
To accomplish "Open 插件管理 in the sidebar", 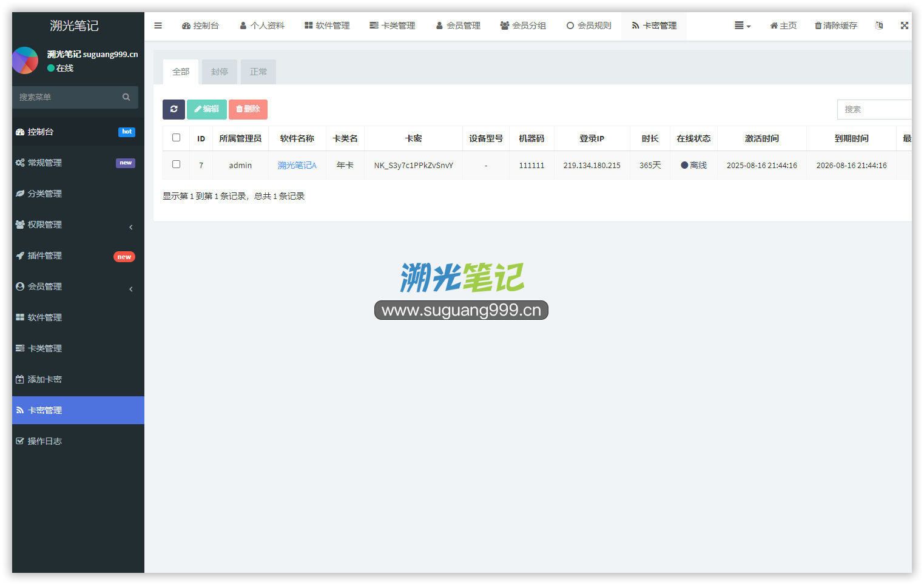I will (x=78, y=255).
